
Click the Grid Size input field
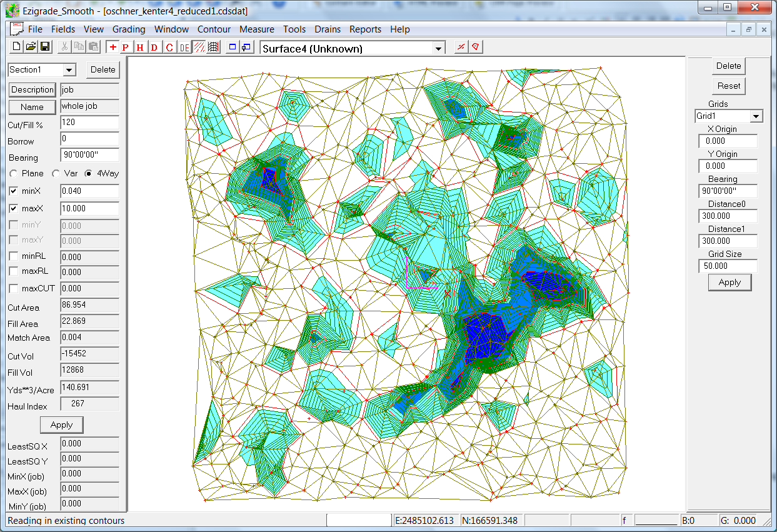click(x=728, y=266)
